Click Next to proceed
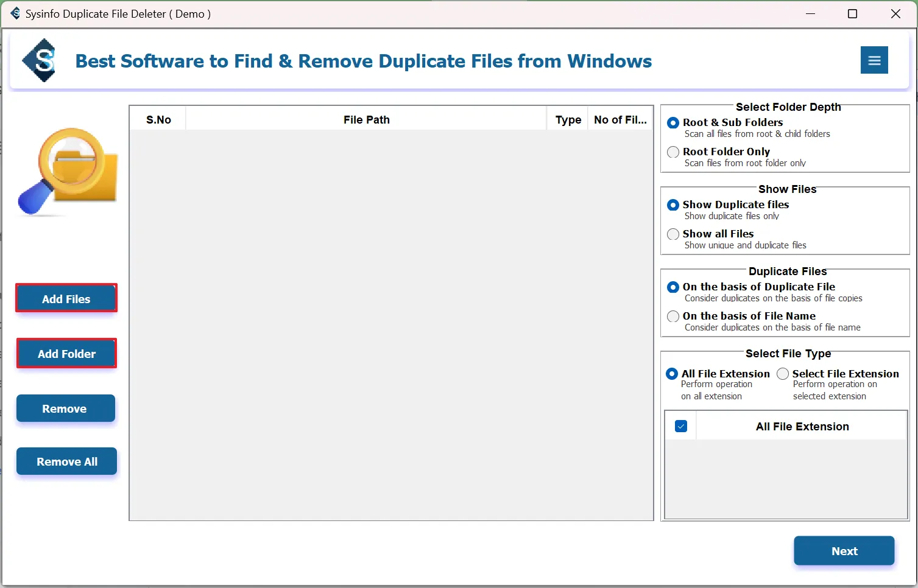The height and width of the screenshot is (588, 918). coord(844,551)
